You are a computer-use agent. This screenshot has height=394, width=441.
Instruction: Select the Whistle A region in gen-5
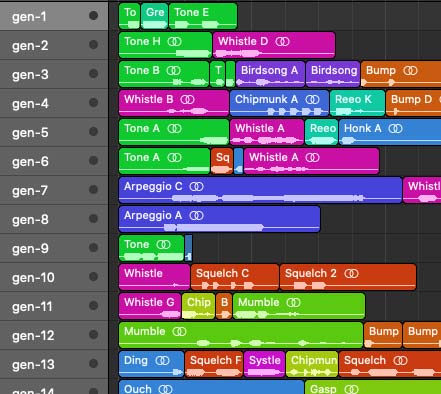click(x=267, y=132)
